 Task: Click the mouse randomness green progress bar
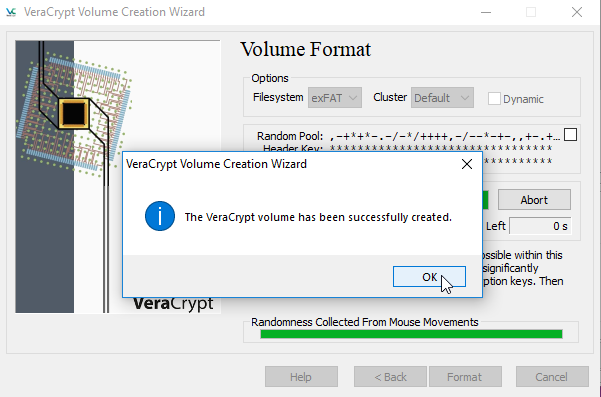[x=411, y=334]
